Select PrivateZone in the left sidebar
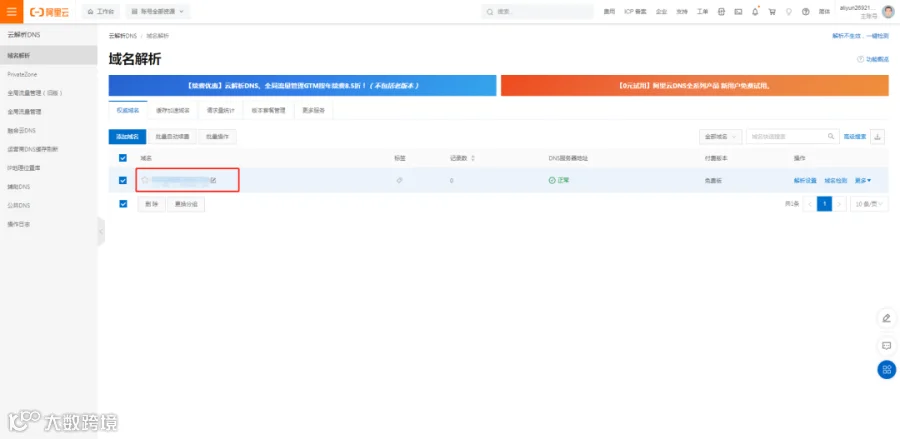This screenshot has height=439, width=900. click(22, 75)
